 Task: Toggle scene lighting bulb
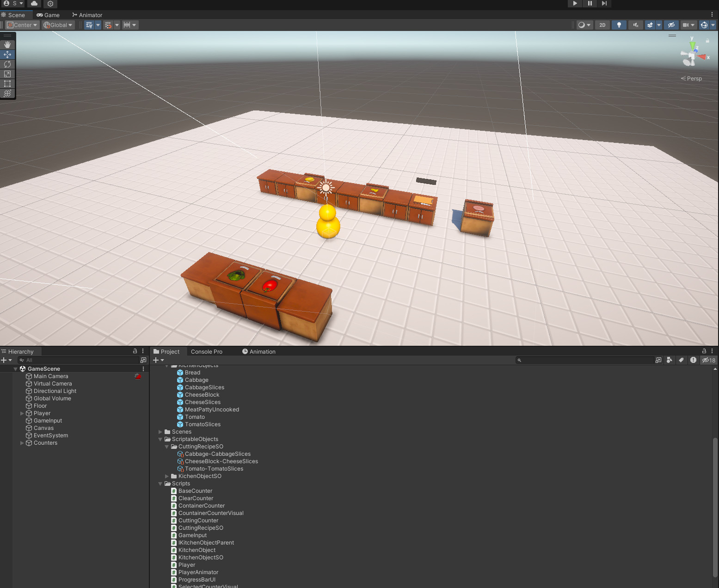point(619,25)
